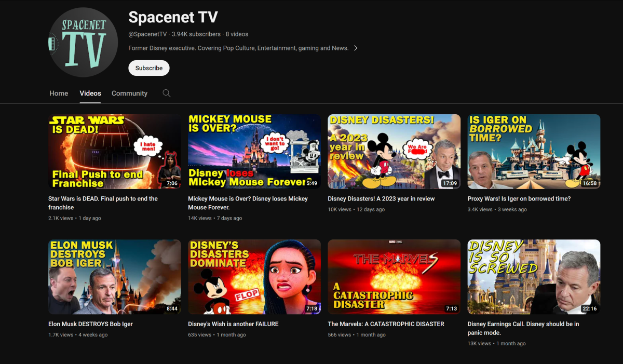Open the Star Wars is DEAD thumbnail
Viewport: 623px width, 364px height.
(115, 152)
